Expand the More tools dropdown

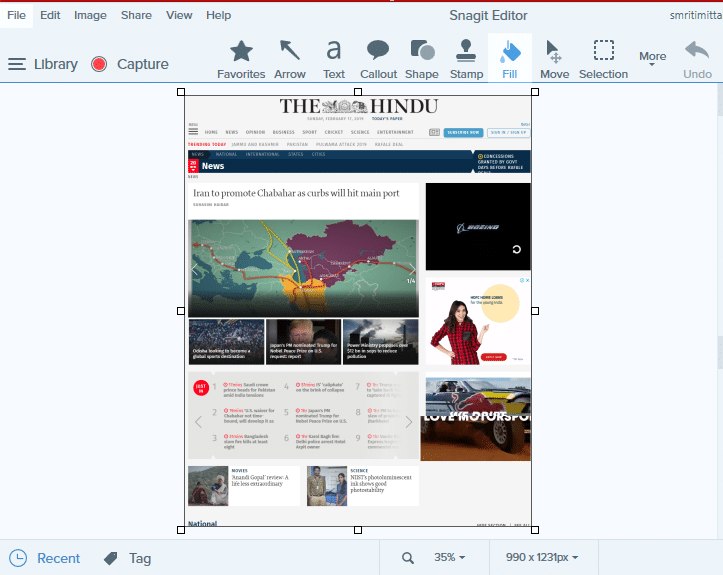pyautogui.click(x=652, y=59)
